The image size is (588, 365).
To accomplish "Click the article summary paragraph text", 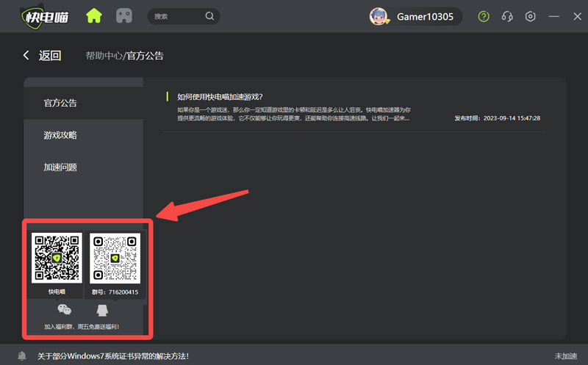I will (294, 114).
